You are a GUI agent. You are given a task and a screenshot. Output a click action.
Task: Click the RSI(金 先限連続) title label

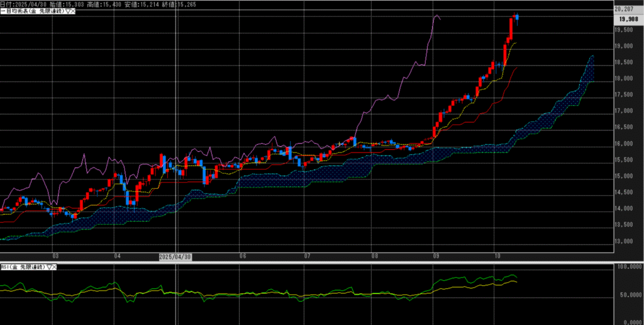pyautogui.click(x=23, y=267)
